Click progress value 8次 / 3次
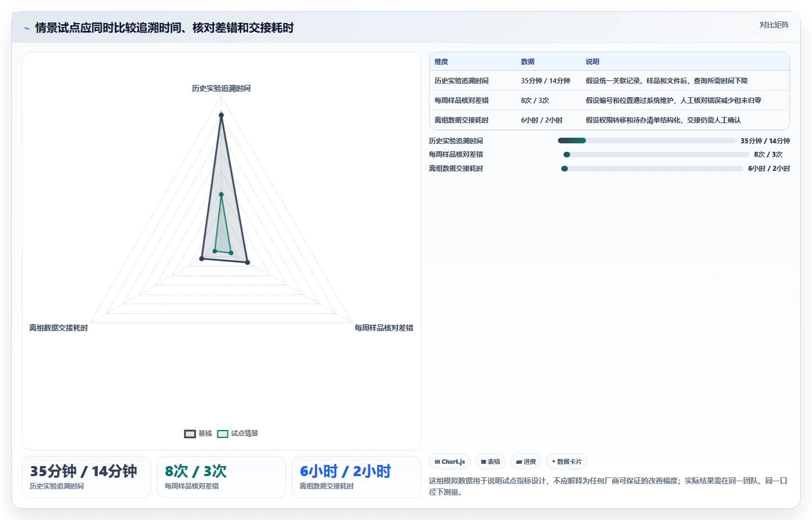This screenshot has width=812, height=520. click(768, 155)
